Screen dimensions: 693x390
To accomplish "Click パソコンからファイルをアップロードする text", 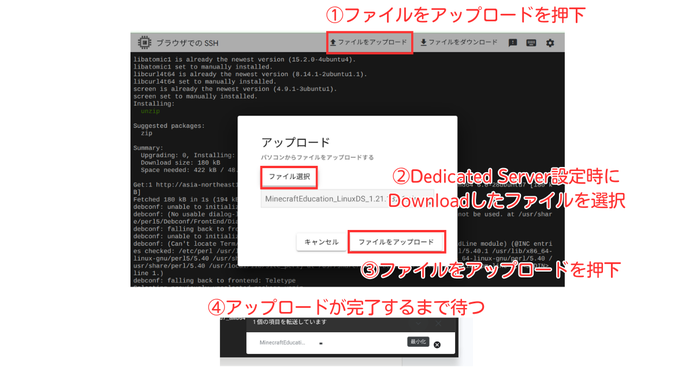I will click(317, 157).
